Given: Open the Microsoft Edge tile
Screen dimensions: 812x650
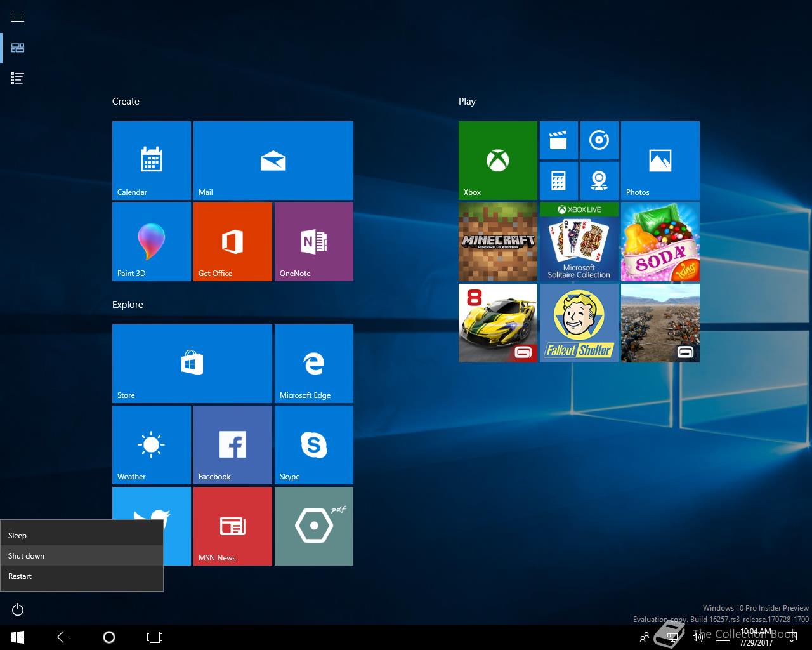Looking at the screenshot, I should click(x=314, y=364).
